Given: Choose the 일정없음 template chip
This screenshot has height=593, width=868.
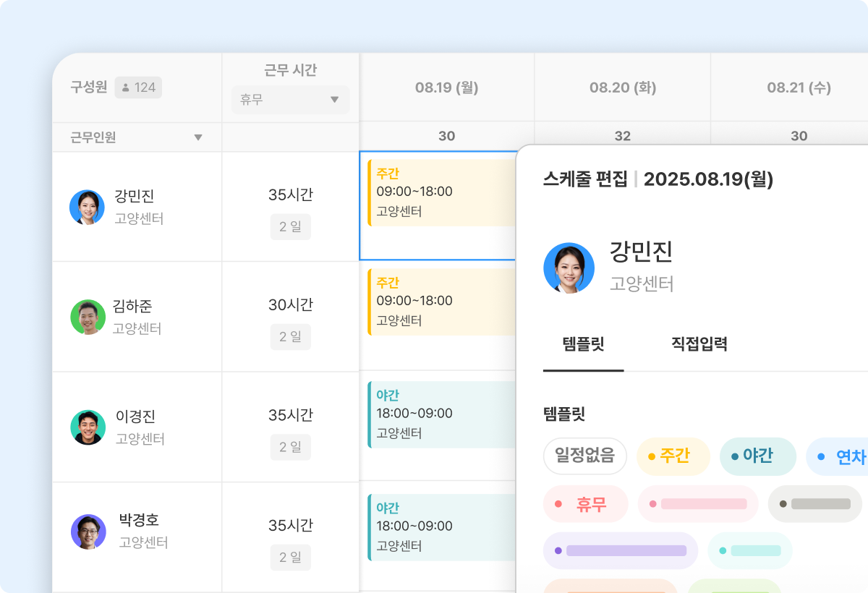Looking at the screenshot, I should pyautogui.click(x=585, y=456).
